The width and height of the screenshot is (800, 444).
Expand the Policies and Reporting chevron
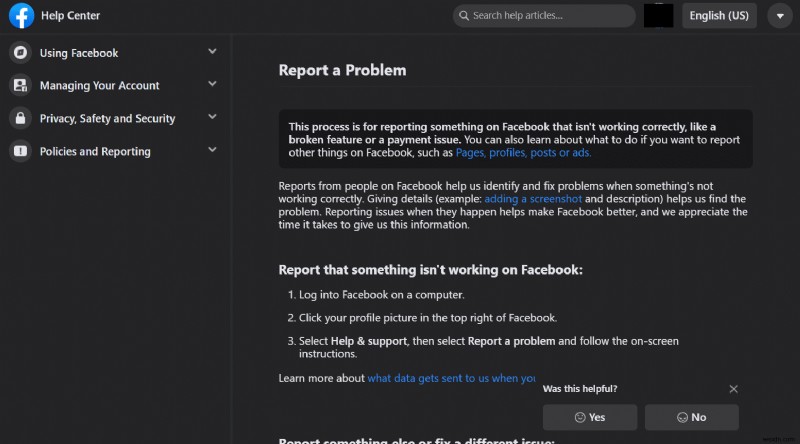pos(212,150)
